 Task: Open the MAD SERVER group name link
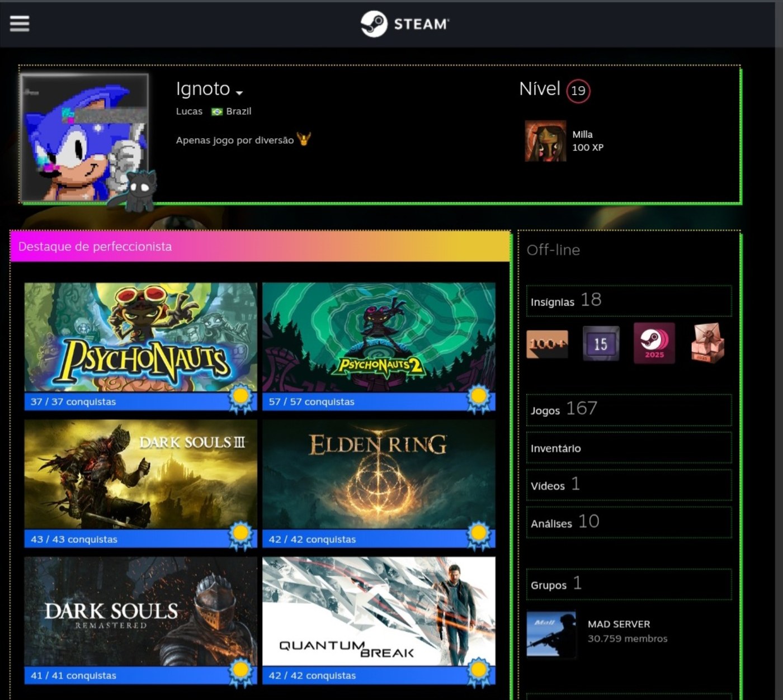click(619, 624)
